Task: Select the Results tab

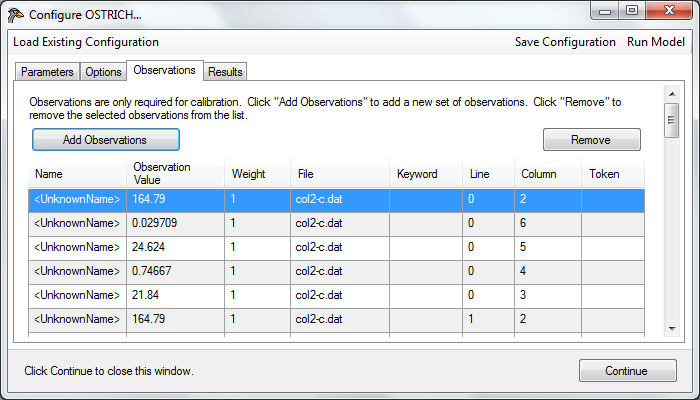Action: pos(225,72)
